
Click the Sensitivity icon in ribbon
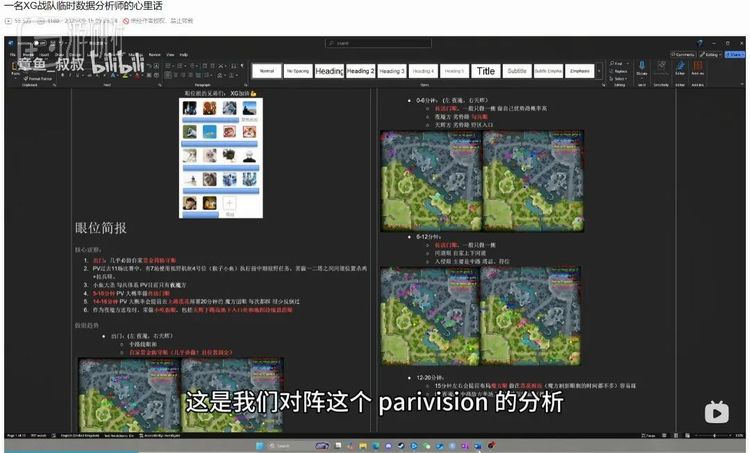[x=661, y=68]
